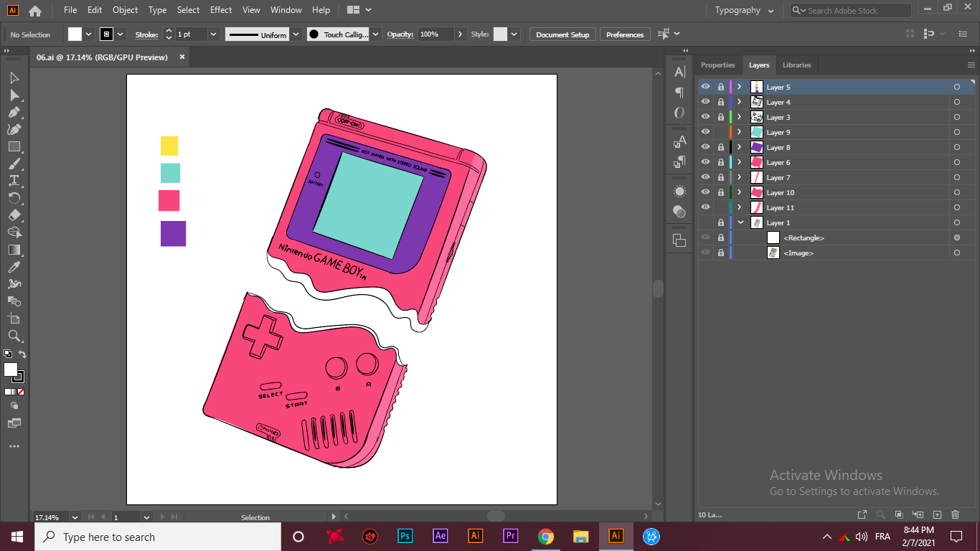Click Create New Sublayer icon
The image size is (980, 551).
click(x=918, y=514)
